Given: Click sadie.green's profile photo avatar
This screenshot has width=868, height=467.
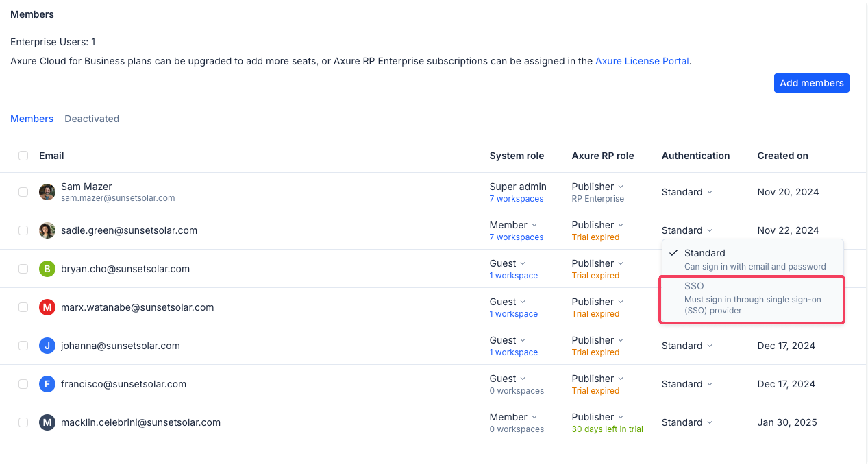Looking at the screenshot, I should coord(47,230).
